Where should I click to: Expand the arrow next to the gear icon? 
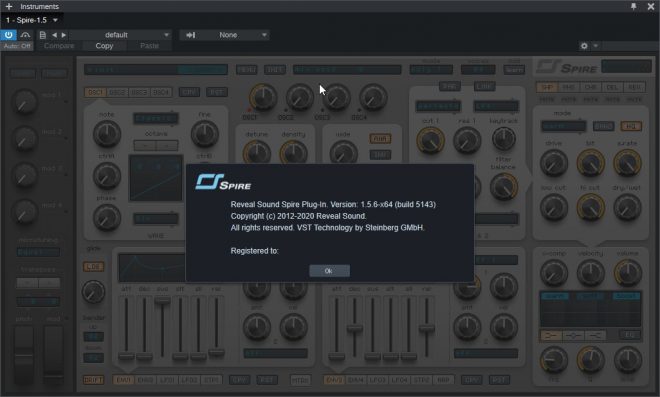(596, 45)
